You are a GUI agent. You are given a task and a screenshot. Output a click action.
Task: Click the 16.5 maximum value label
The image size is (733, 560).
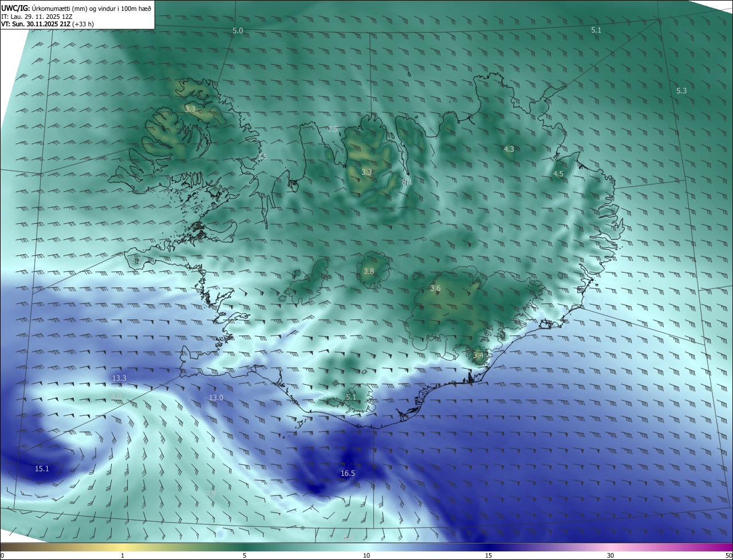pyautogui.click(x=348, y=473)
